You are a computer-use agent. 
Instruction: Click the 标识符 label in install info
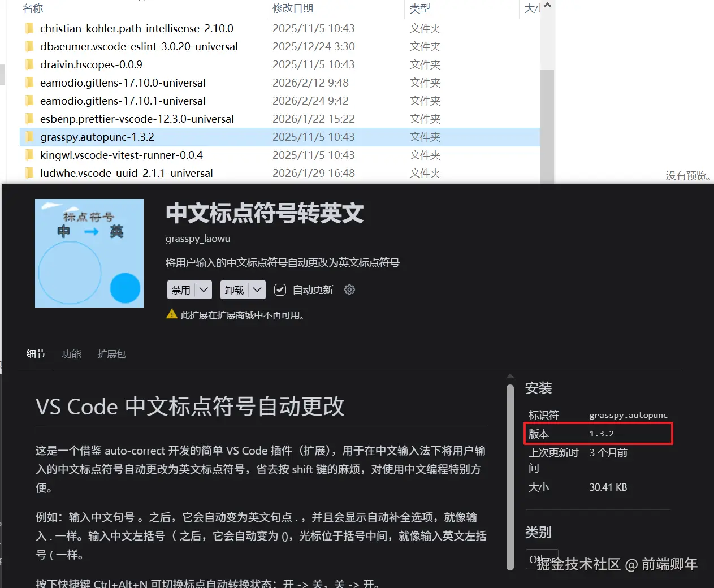543,415
